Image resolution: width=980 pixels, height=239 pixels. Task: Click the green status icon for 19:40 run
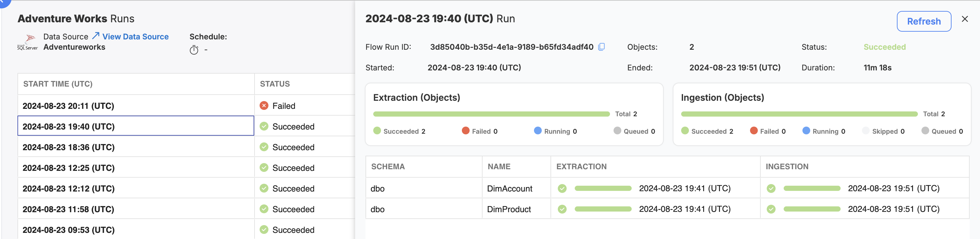[264, 126]
